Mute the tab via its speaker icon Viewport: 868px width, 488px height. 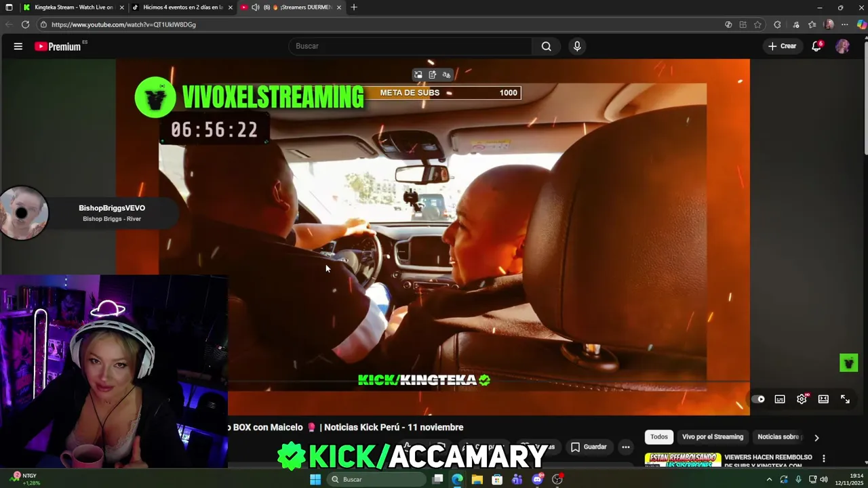pos(255,7)
